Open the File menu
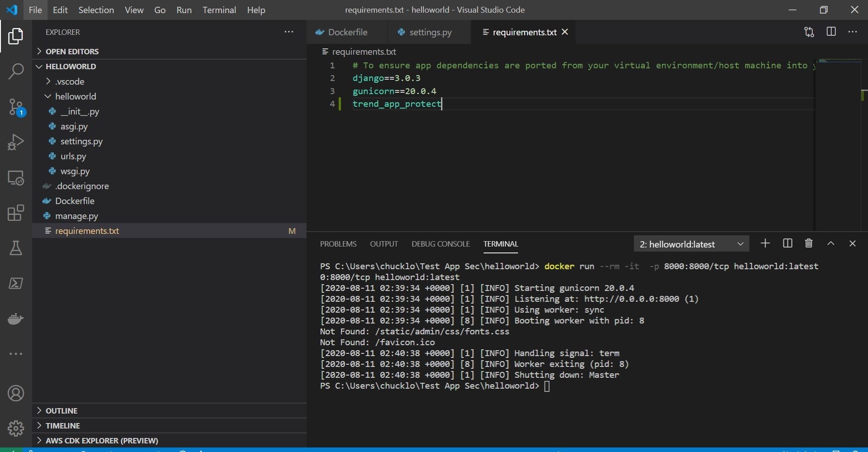This screenshot has height=452, width=868. pos(35,10)
